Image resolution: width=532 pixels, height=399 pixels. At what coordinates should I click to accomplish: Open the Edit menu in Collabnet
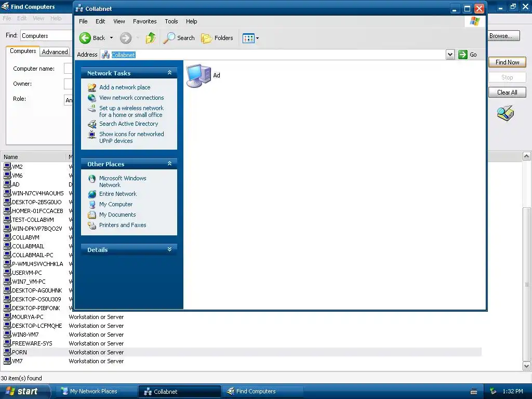click(x=100, y=21)
